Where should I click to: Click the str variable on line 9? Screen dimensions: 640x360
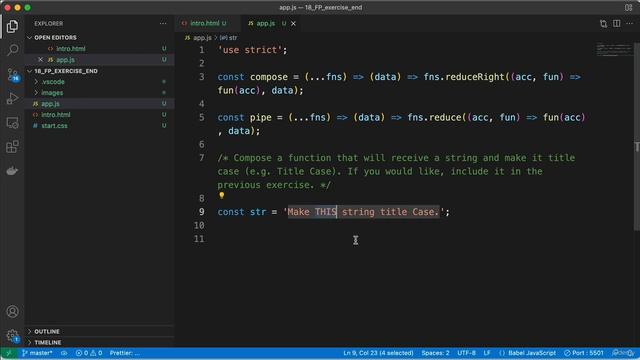[258, 212]
